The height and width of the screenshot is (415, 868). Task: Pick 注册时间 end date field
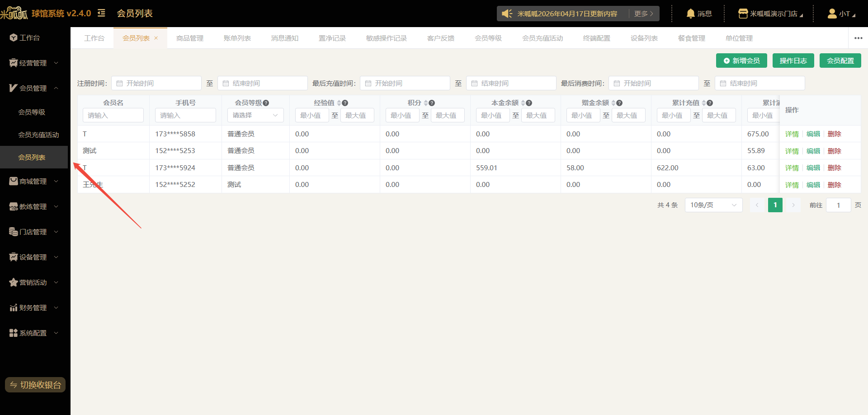tap(263, 83)
